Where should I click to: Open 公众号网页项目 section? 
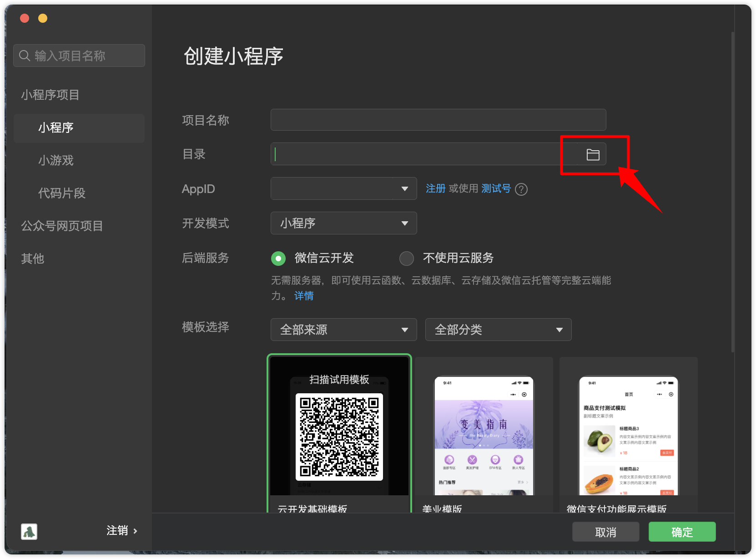[62, 226]
